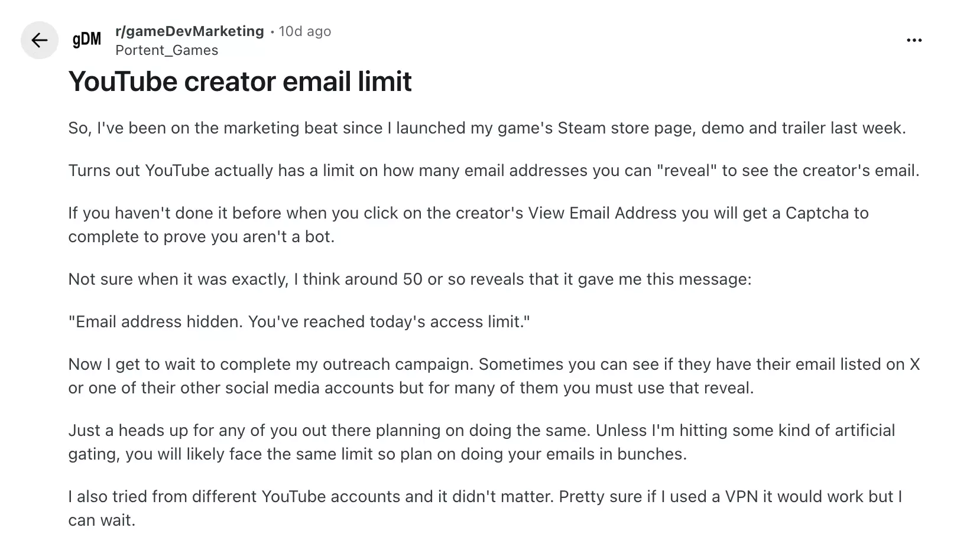The height and width of the screenshot is (560, 954).
Task: Click the paragraph mentioning Steam store page launch
Action: click(487, 128)
